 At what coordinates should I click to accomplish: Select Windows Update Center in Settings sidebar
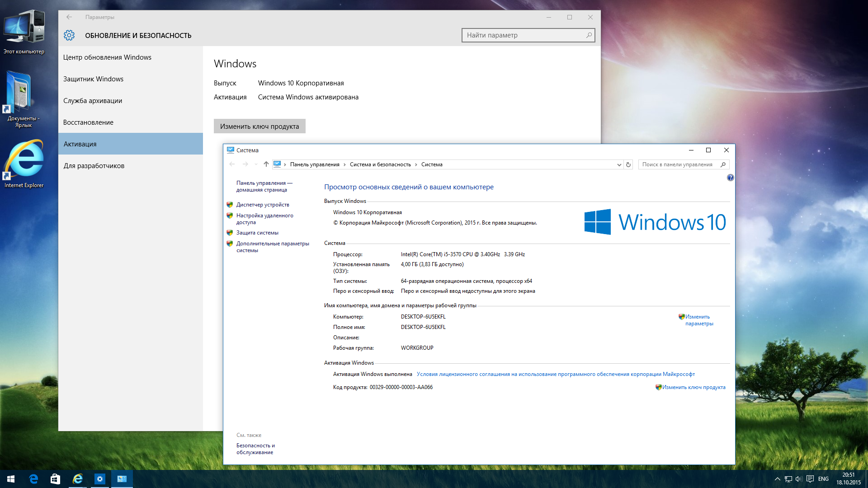[131, 57]
